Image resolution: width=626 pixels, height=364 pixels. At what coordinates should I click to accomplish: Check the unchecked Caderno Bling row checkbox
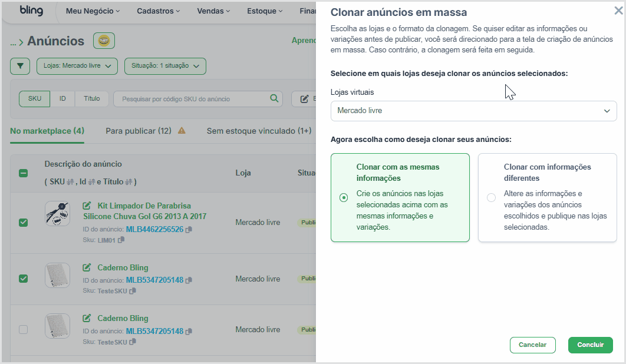(23, 329)
